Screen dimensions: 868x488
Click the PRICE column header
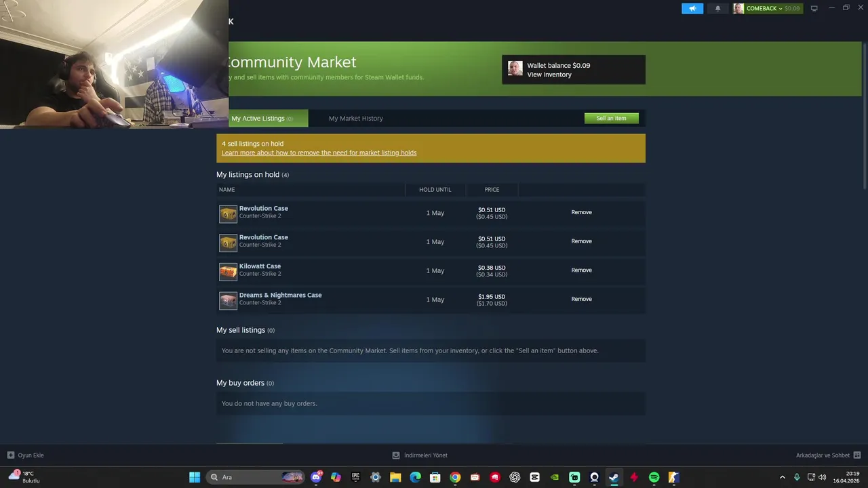coord(492,190)
